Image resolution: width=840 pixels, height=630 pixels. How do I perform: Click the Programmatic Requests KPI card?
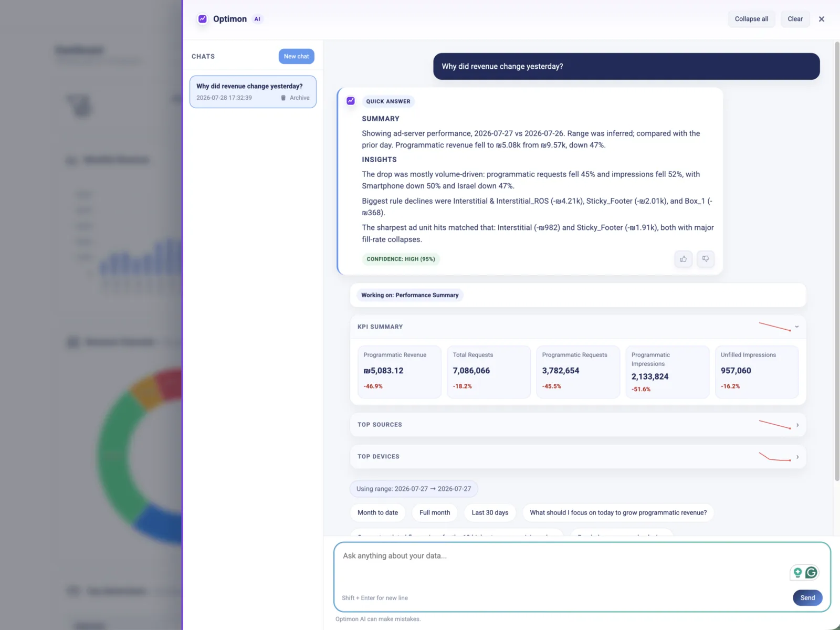(x=578, y=372)
